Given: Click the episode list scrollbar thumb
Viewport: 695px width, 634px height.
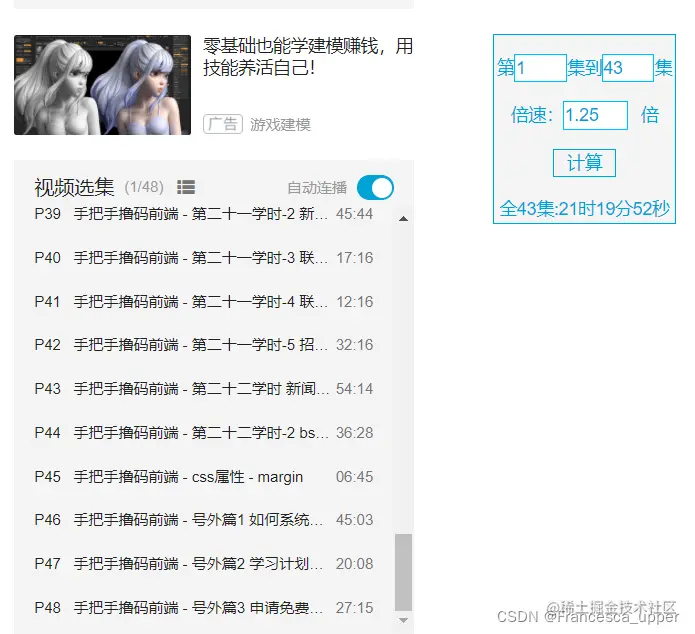Looking at the screenshot, I should (x=403, y=572).
